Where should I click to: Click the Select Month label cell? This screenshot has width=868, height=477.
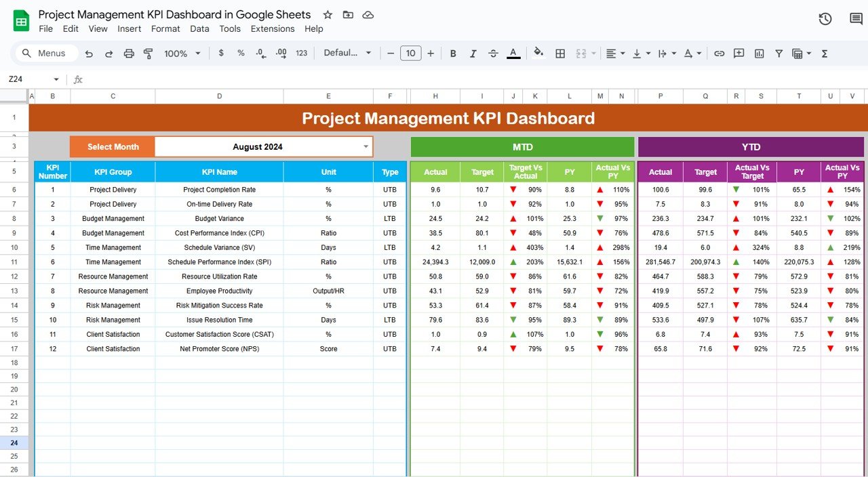(x=113, y=146)
